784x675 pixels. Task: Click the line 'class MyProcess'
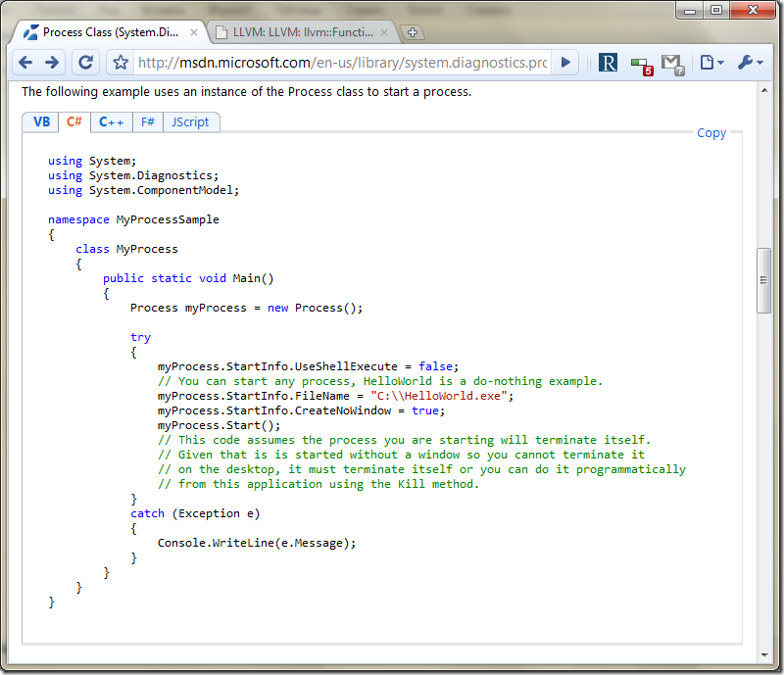coord(126,249)
